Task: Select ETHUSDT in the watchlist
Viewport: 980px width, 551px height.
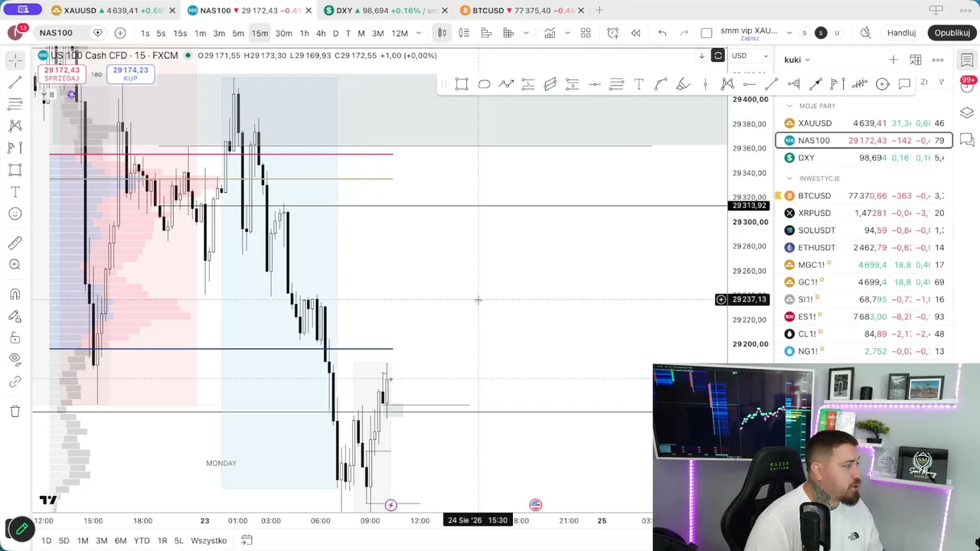Action: (864, 247)
